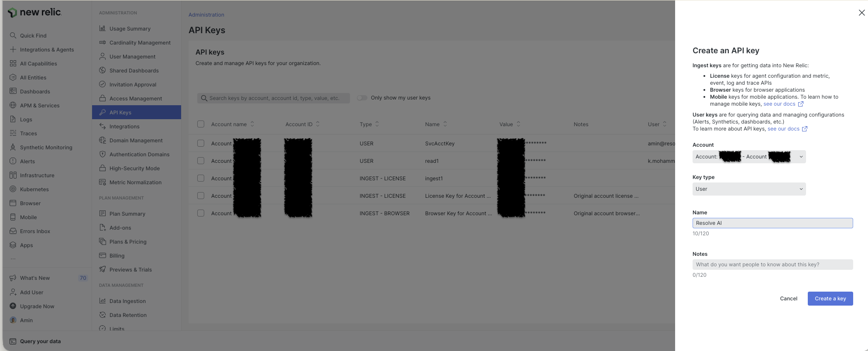Check the SvcAcctKey row checkbox
The width and height of the screenshot is (868, 351).
click(x=201, y=143)
